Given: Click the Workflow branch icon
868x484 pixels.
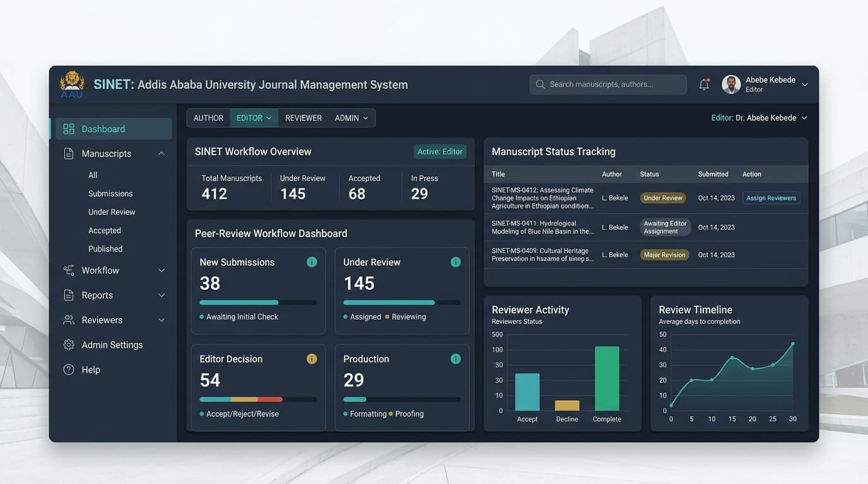Looking at the screenshot, I should coord(69,270).
